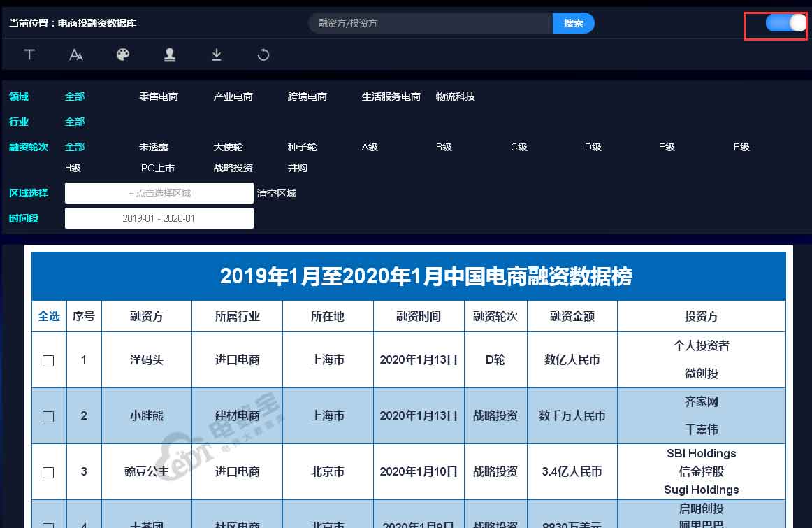Viewport: 812px width, 528px height.
Task: Filter by 产业电商 field
Action: point(233,97)
